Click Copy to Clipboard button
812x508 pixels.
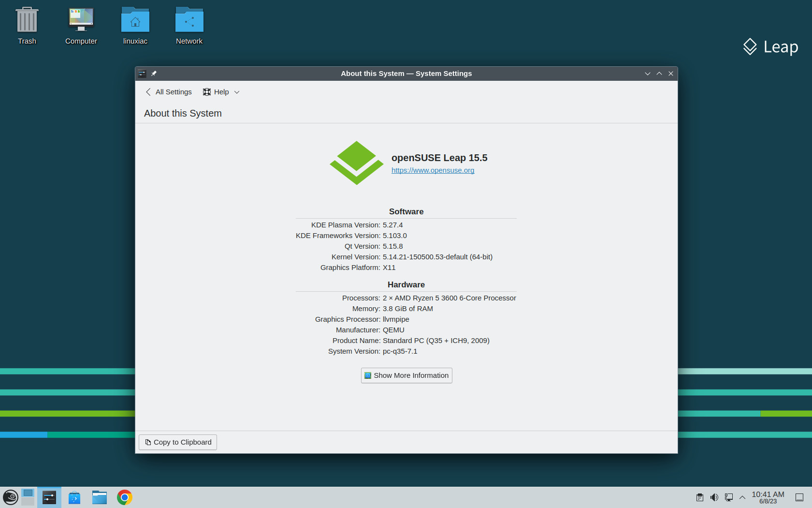pyautogui.click(x=178, y=442)
